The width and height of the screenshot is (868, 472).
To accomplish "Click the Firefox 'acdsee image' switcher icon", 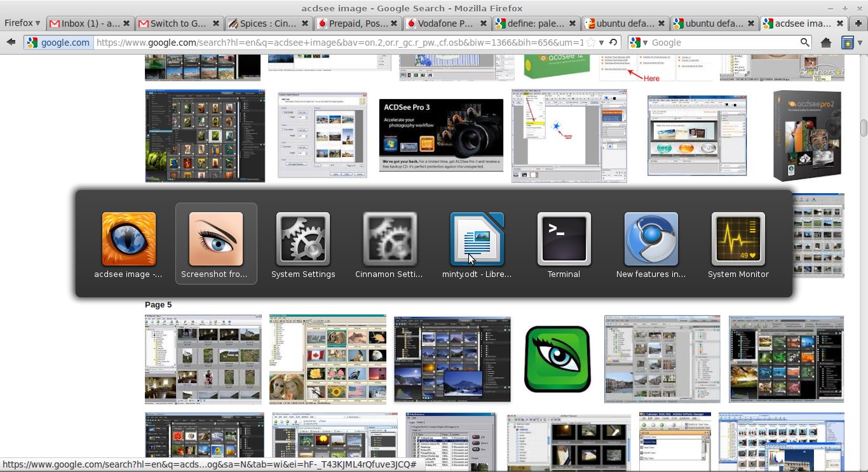I will [x=129, y=239].
